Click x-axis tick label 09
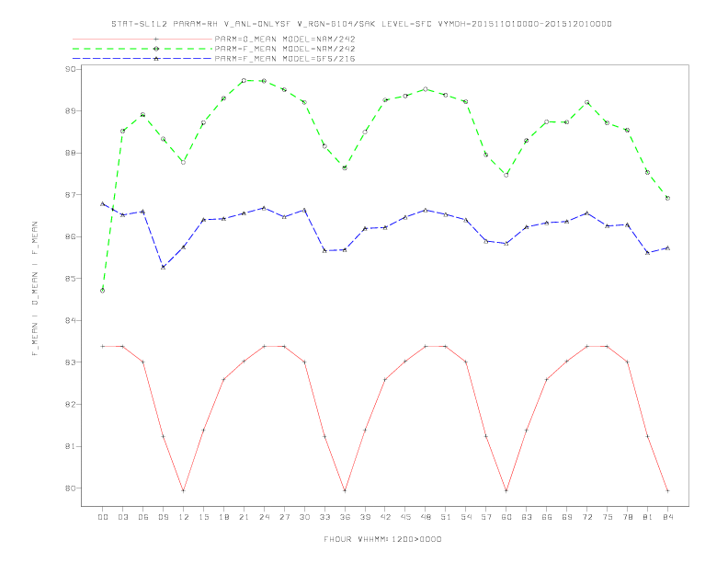Image resolution: width=728 pixels, height=563 pixels. click(x=163, y=517)
